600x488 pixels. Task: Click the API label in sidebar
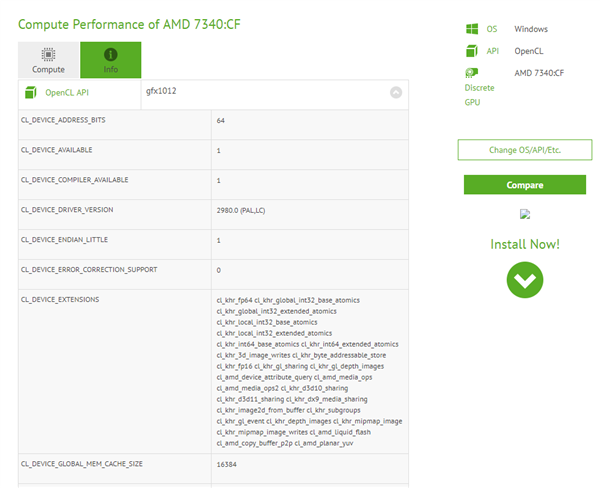pyautogui.click(x=492, y=51)
